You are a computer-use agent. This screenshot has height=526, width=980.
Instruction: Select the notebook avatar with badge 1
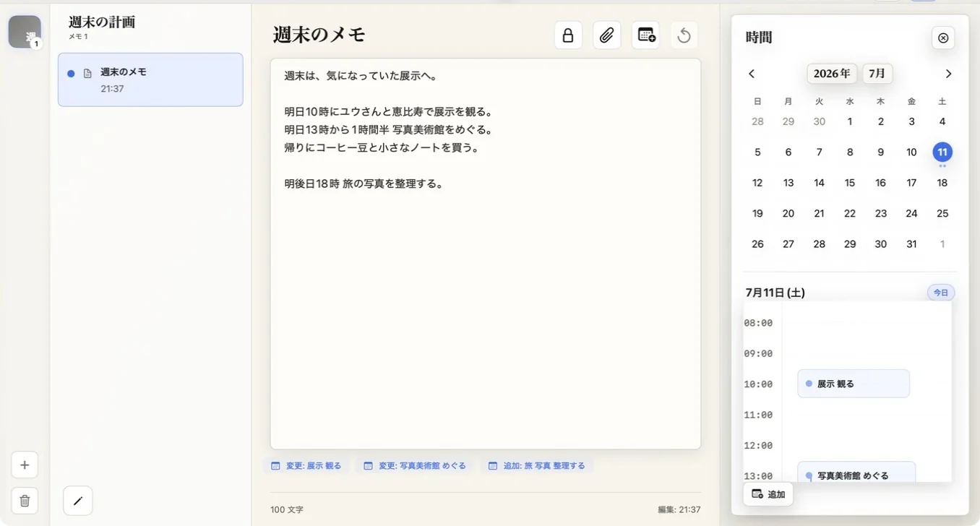[25, 32]
